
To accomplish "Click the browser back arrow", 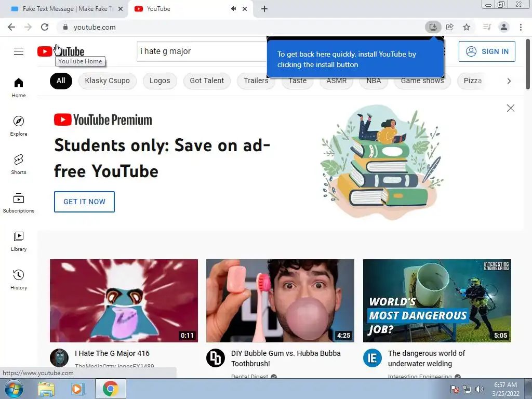I will [11, 27].
